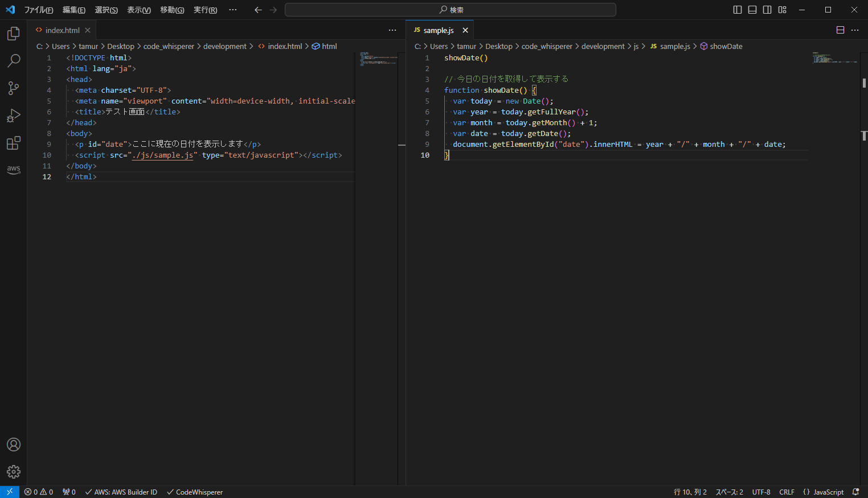Open the Extensions view
This screenshot has height=498, width=868.
point(14,143)
